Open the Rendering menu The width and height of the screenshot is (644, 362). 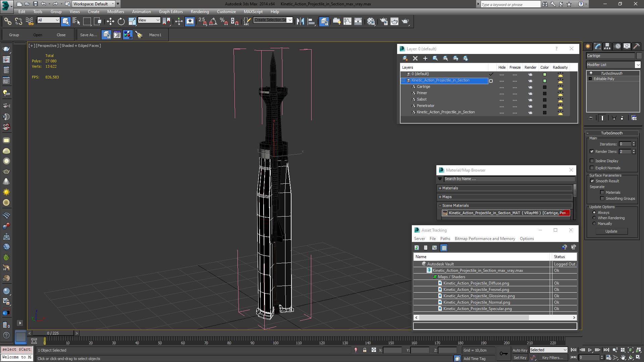[x=200, y=11]
